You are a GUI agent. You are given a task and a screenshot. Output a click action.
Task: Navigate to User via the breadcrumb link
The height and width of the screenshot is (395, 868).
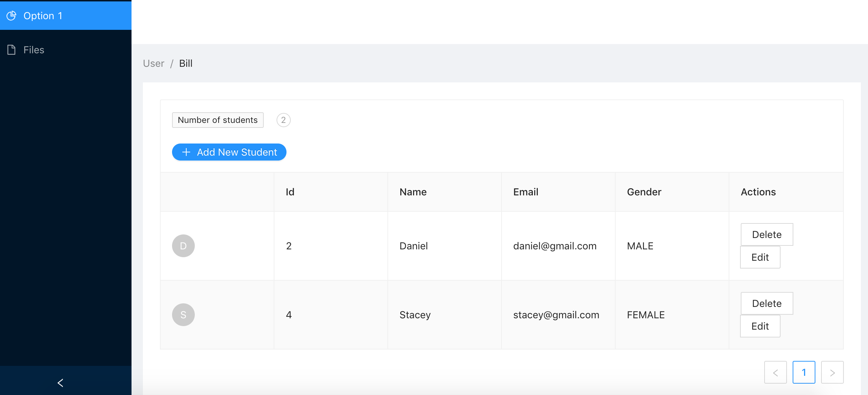click(x=153, y=63)
